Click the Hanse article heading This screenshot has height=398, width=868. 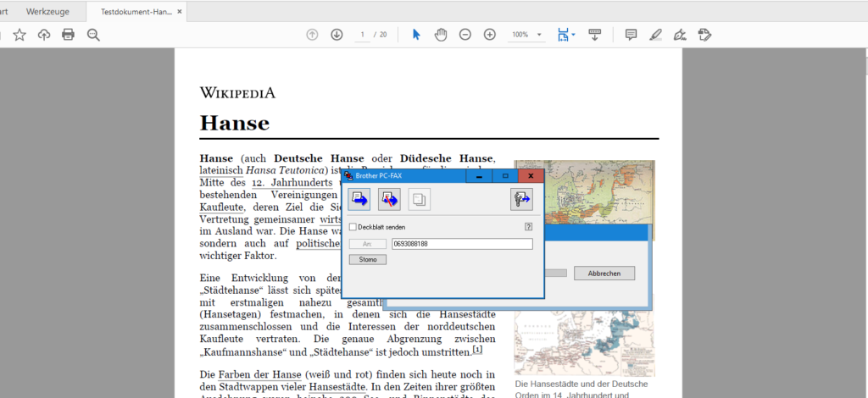(235, 122)
